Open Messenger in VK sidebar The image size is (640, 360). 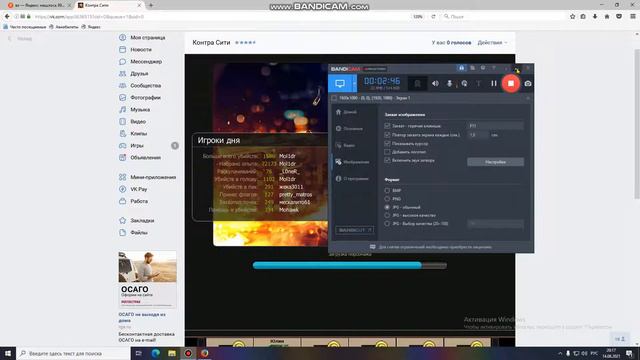146,62
